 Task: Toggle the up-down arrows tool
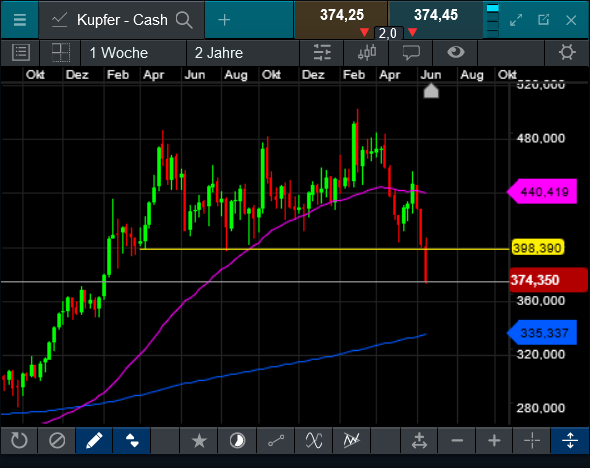[x=132, y=440]
